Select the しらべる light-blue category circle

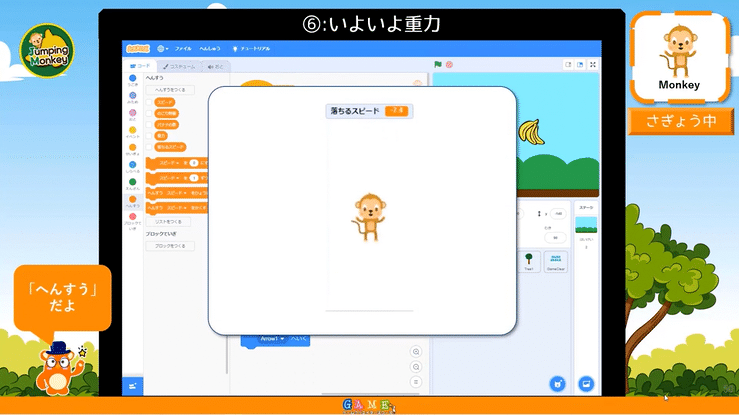pos(132,165)
